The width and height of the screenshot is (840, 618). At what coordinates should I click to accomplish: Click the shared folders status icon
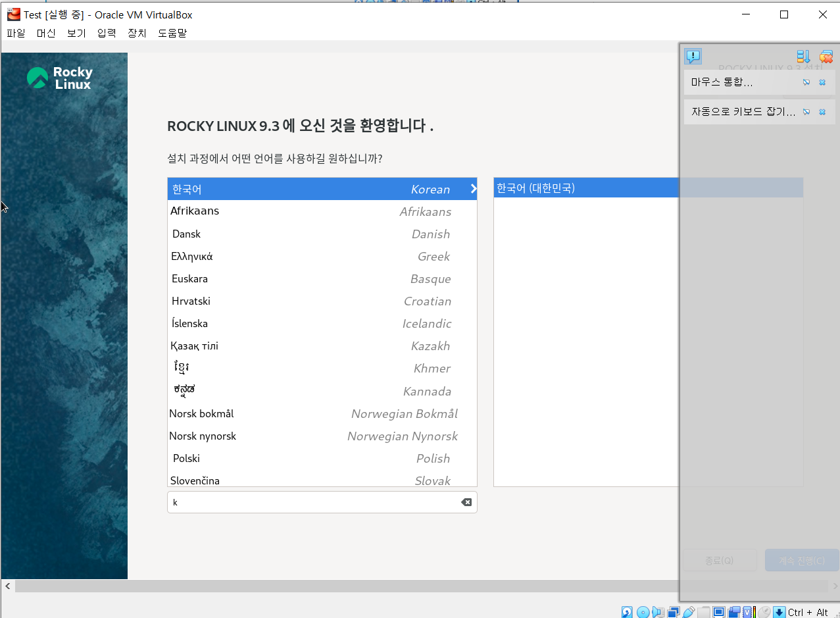704,612
